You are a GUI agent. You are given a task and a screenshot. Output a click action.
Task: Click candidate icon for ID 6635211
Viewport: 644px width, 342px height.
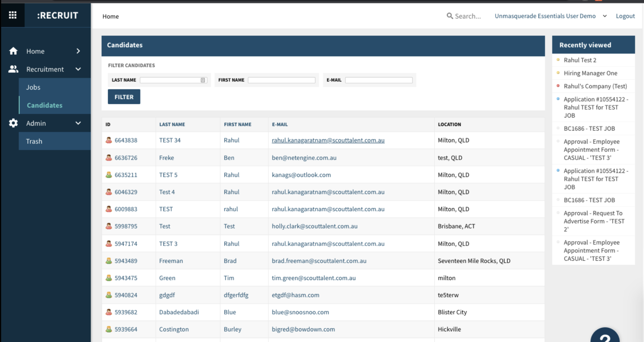point(109,175)
